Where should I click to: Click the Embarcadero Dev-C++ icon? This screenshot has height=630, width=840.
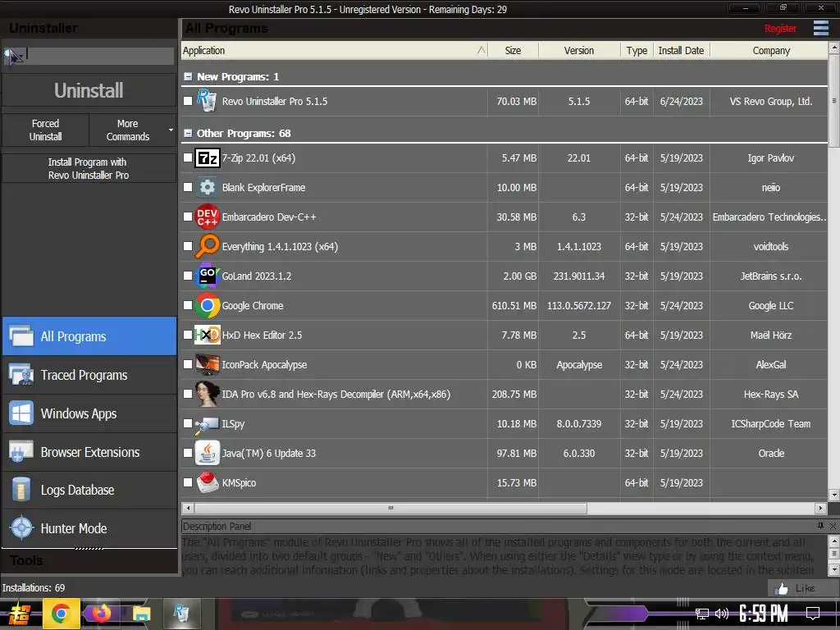208,217
